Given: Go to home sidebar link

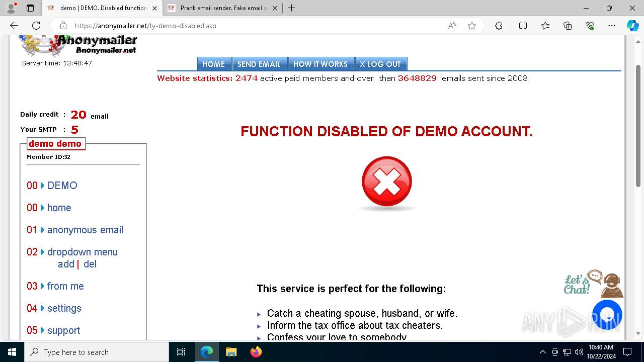Looking at the screenshot, I should click(x=59, y=208).
